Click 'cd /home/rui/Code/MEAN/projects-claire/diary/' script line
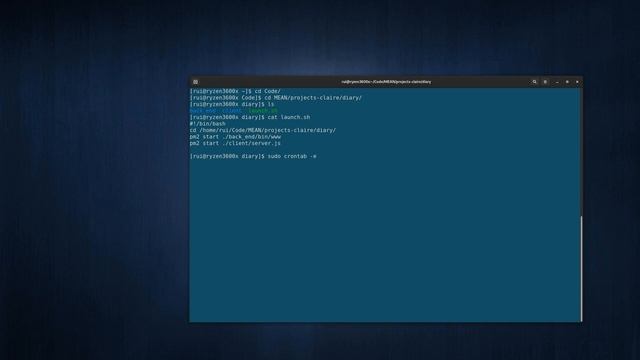640x360 pixels. click(263, 130)
